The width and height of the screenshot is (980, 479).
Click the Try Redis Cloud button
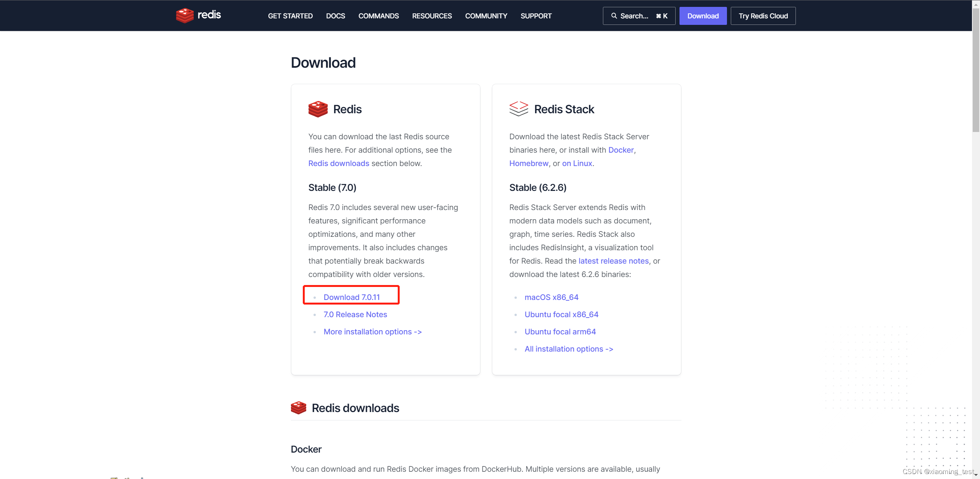(763, 16)
